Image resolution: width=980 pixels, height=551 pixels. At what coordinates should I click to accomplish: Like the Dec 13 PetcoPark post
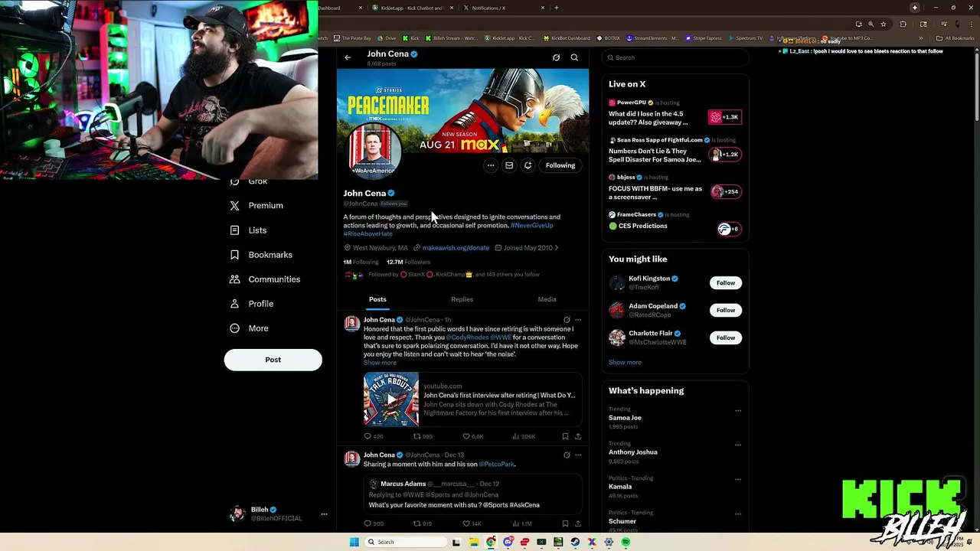point(472,523)
